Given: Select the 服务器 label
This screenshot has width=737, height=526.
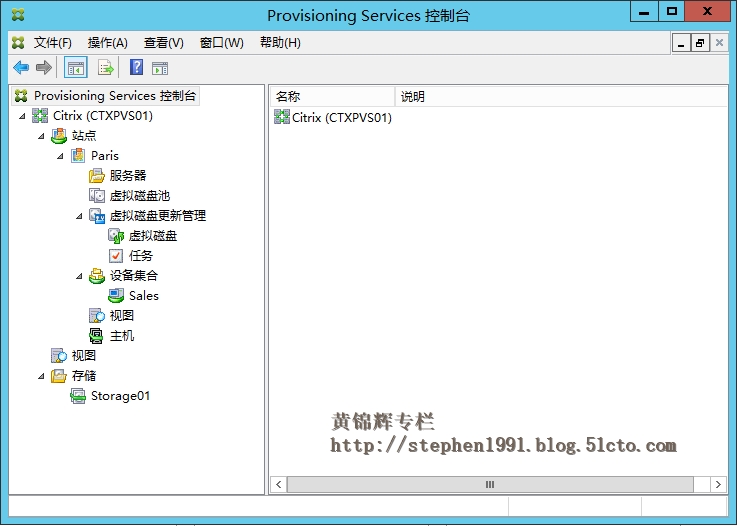Looking at the screenshot, I should tap(128, 176).
